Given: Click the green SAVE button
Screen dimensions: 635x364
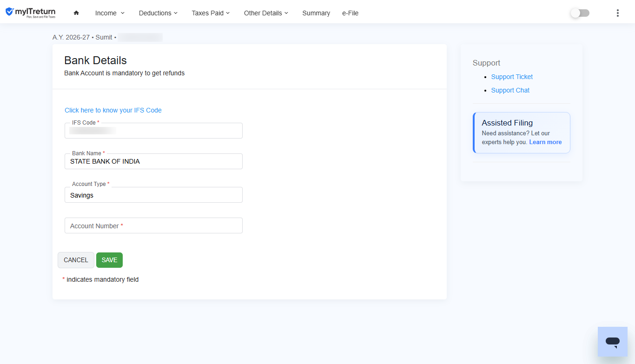Looking at the screenshot, I should [x=109, y=260].
